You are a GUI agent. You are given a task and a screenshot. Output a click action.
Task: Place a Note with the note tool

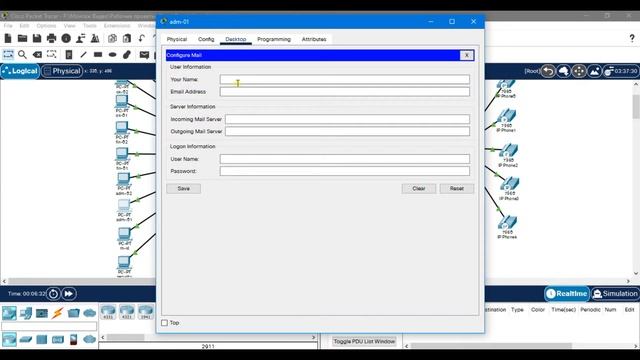(69, 54)
